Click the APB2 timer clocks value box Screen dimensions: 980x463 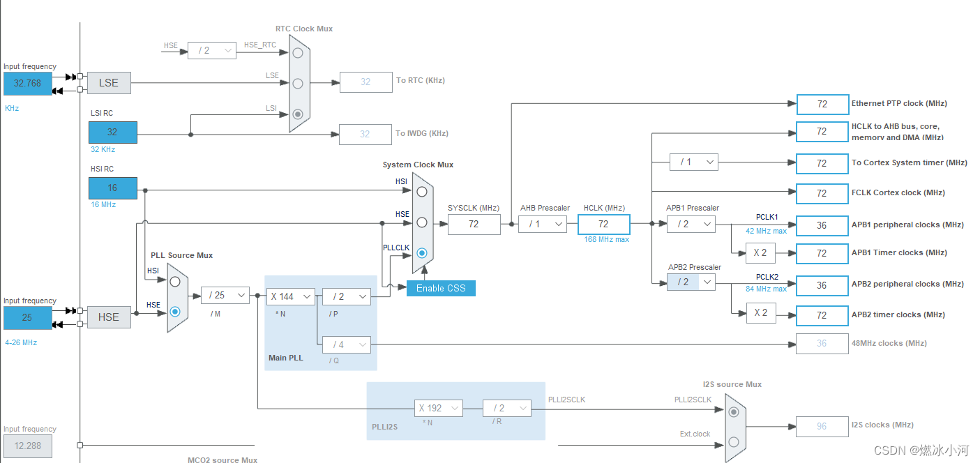pos(822,315)
